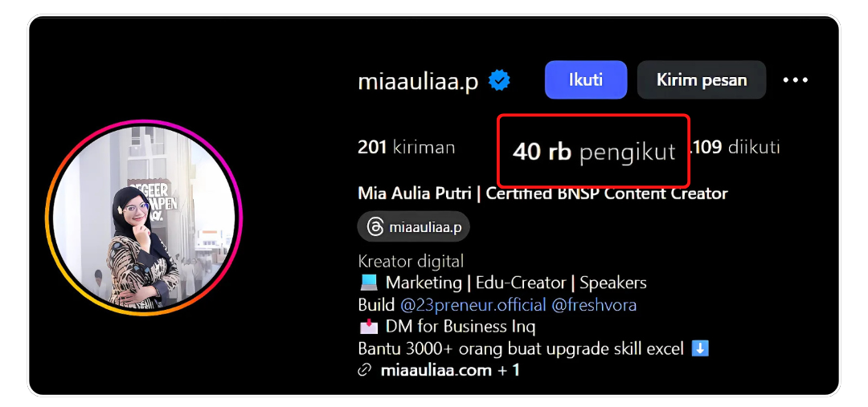Follow the account with Ikuti button
Viewport: 868px width, 407px height.
586,80
